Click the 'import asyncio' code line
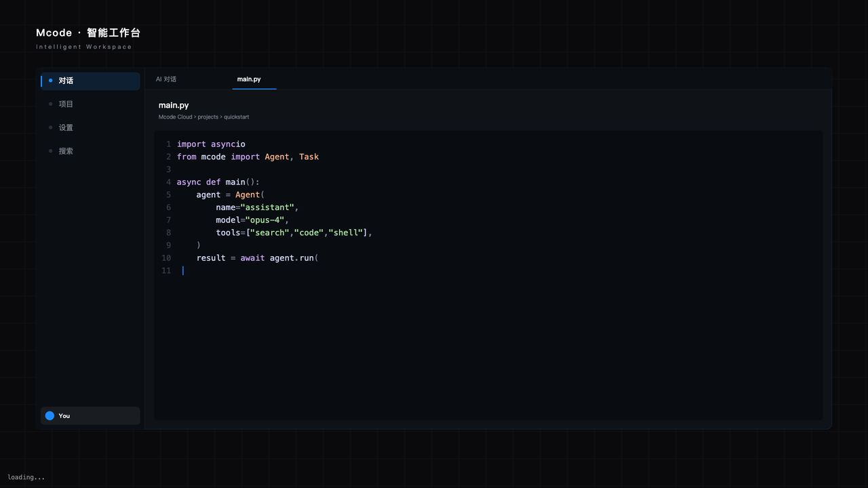This screenshot has width=868, height=488. (x=211, y=144)
